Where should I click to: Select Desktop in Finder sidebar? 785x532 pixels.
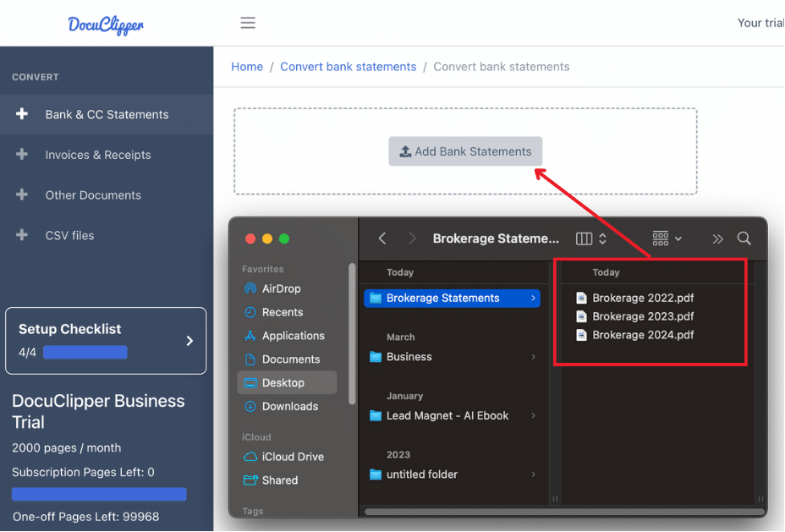(x=287, y=383)
